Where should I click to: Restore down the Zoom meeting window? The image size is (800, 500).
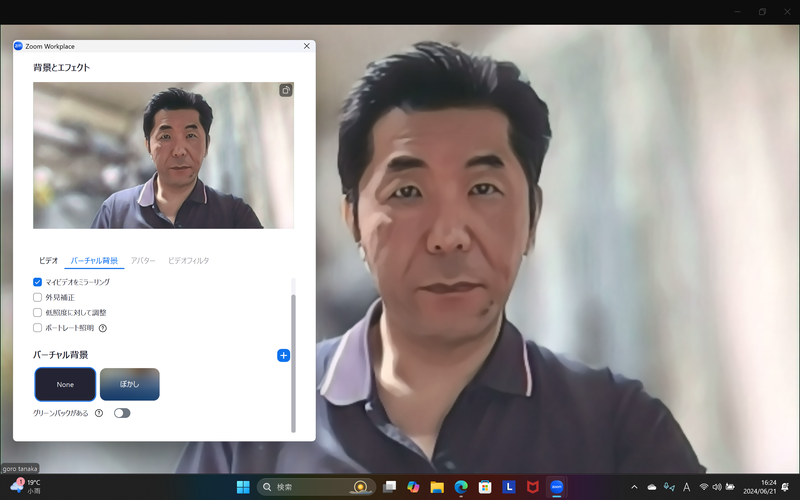pyautogui.click(x=762, y=12)
